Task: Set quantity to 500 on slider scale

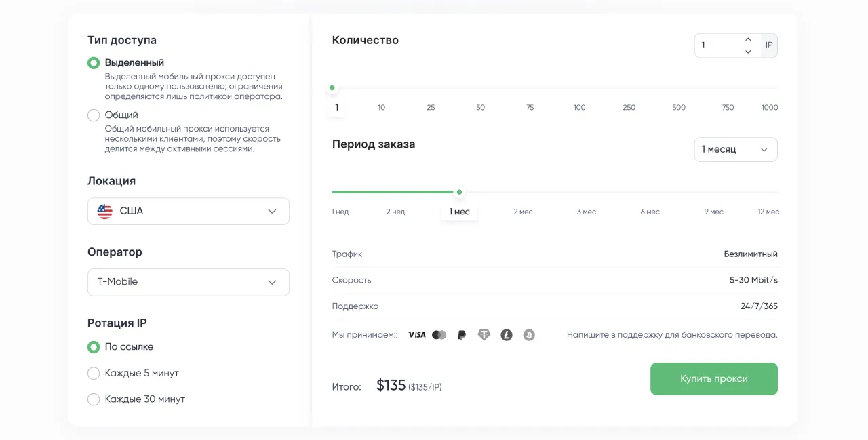Action: [679, 108]
